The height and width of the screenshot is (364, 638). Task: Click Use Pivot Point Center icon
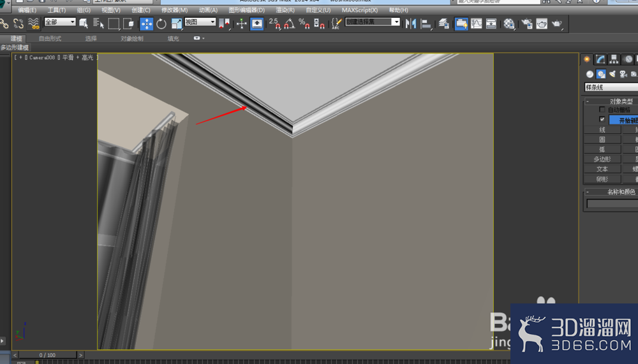coord(224,24)
